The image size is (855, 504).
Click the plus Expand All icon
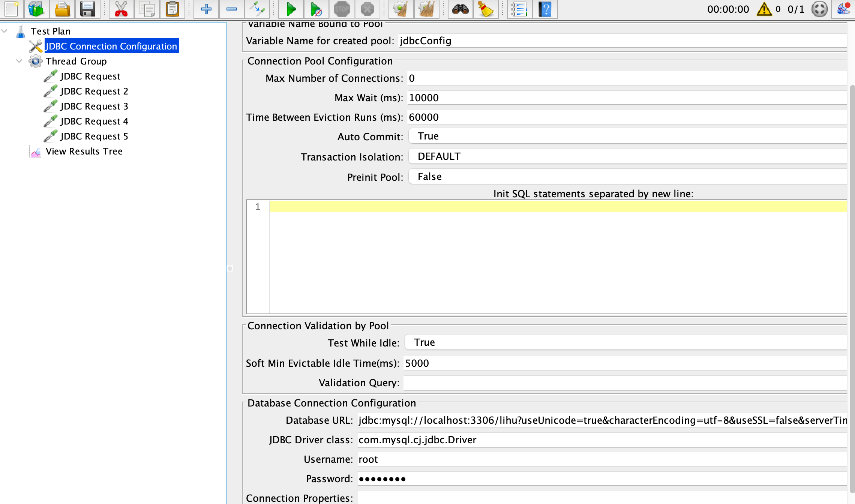(206, 9)
